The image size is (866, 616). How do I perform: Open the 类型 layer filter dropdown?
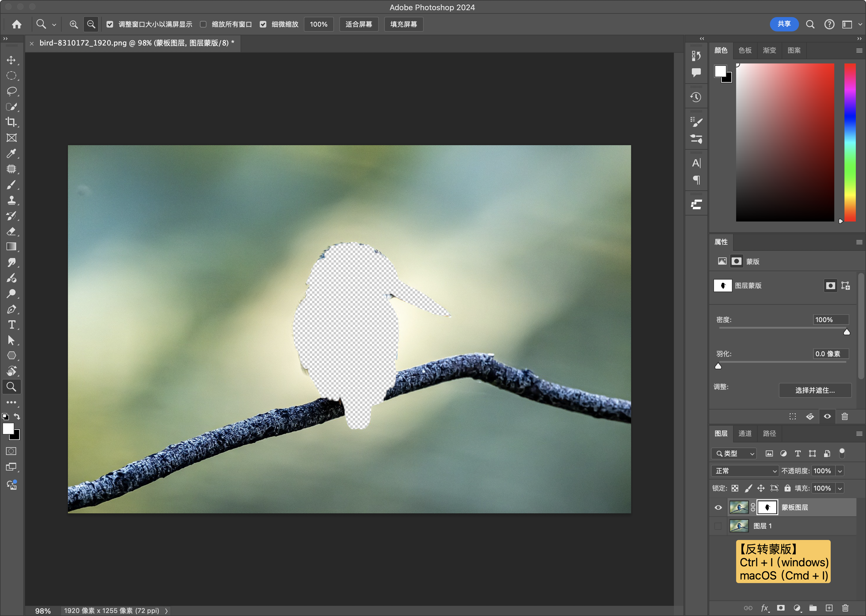(x=734, y=454)
